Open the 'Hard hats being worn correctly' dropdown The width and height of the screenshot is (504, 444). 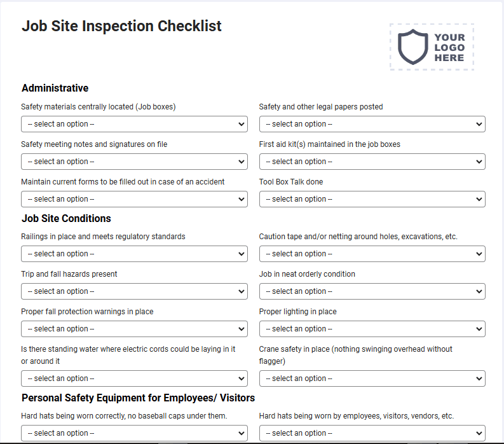134,433
